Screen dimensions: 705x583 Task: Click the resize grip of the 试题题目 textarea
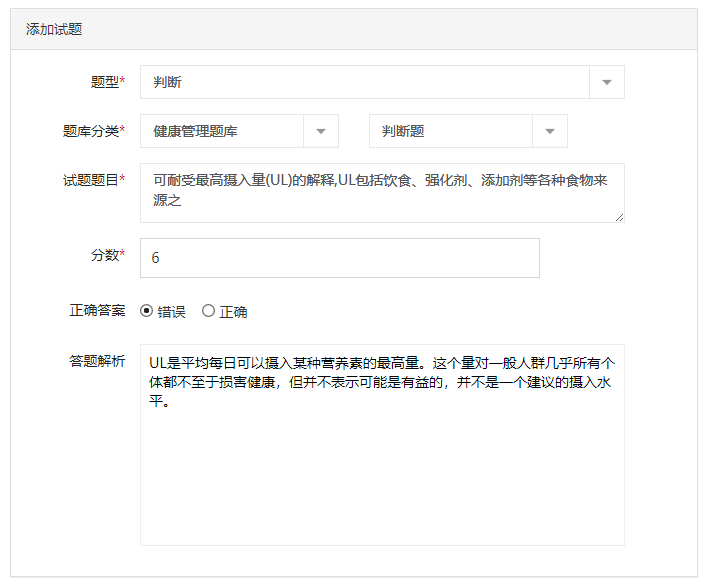point(619,218)
